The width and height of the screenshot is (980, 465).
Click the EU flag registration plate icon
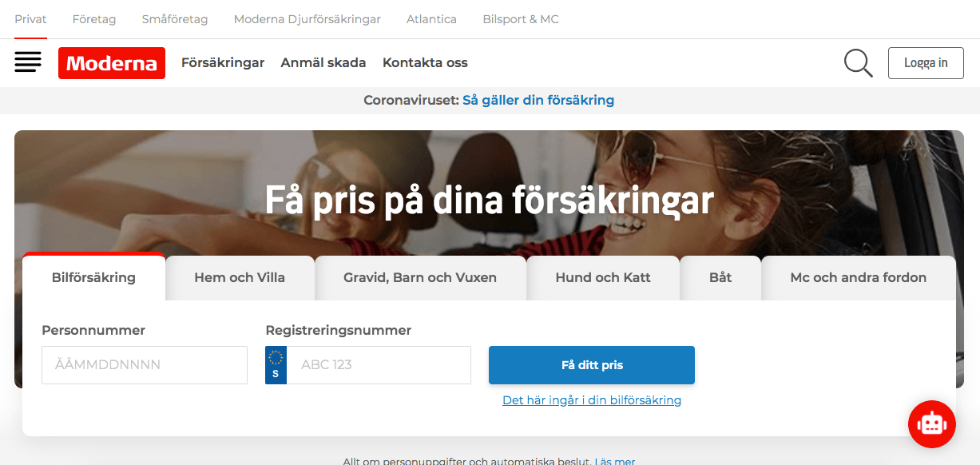click(x=276, y=365)
